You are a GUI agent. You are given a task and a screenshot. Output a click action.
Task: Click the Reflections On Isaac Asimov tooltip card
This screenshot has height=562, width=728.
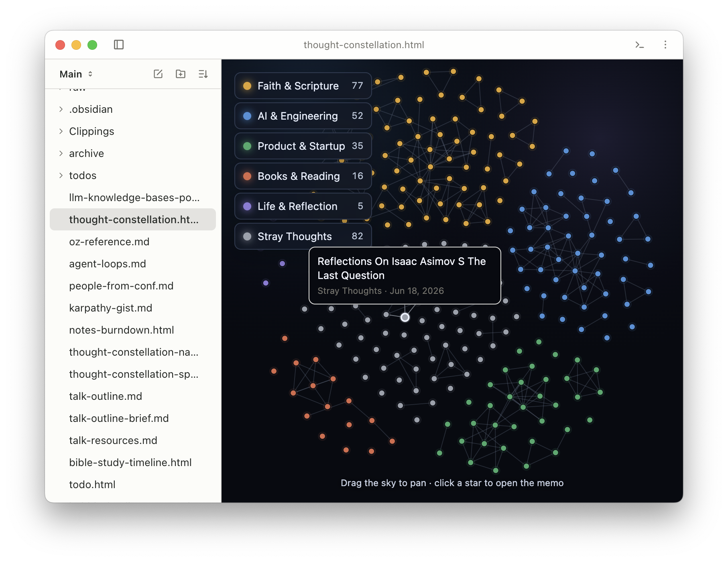click(x=405, y=275)
